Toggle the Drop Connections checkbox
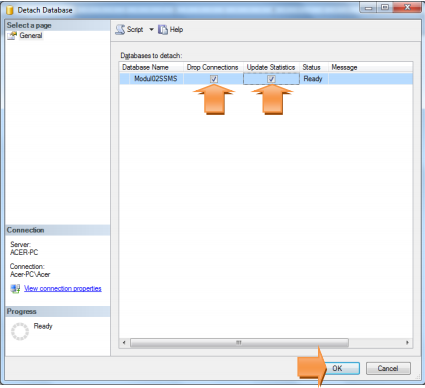The width and height of the screenshot is (425, 388). click(x=214, y=79)
